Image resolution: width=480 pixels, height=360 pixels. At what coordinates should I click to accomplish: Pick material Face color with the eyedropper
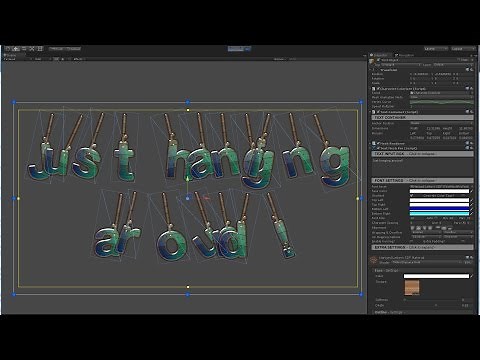coord(471,276)
